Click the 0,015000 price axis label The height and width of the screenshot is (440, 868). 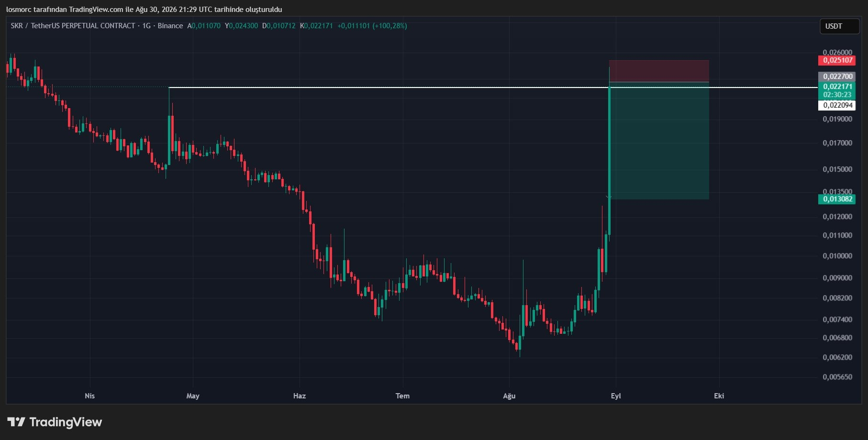click(837, 169)
